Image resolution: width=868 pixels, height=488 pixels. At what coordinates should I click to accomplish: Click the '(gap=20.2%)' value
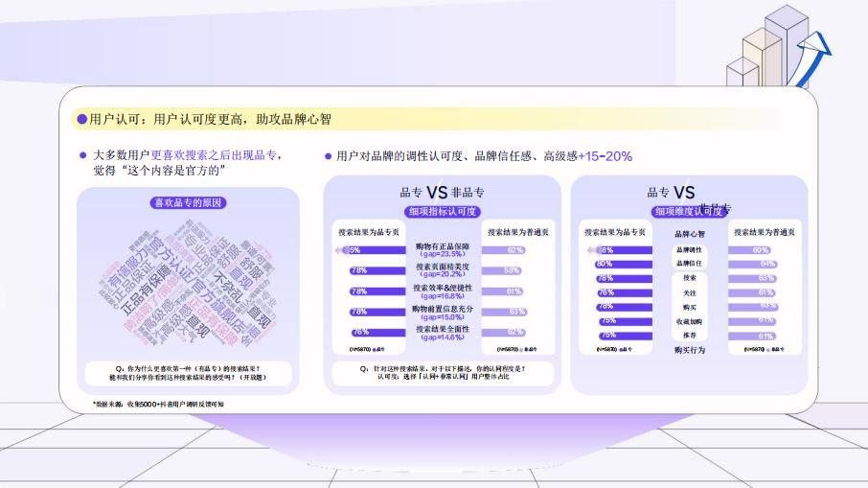(443, 274)
